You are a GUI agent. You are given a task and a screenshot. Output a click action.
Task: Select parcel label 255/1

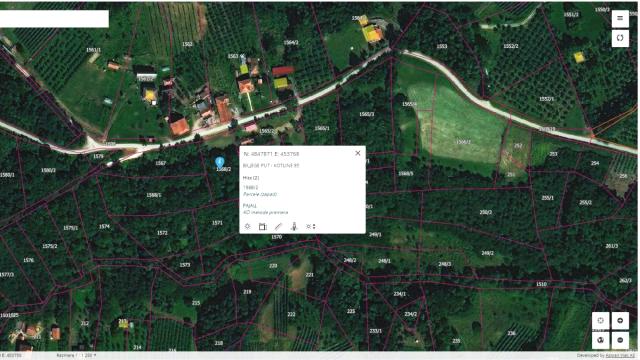(547, 198)
